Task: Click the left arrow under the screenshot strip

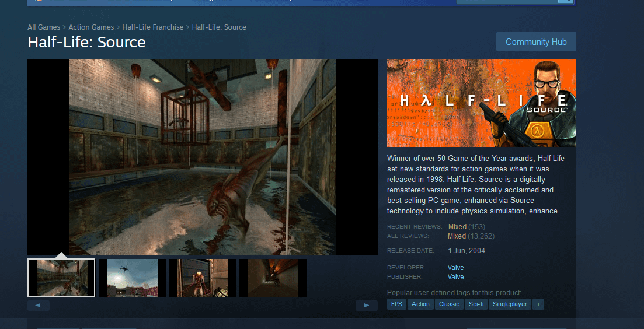Action: click(x=39, y=306)
